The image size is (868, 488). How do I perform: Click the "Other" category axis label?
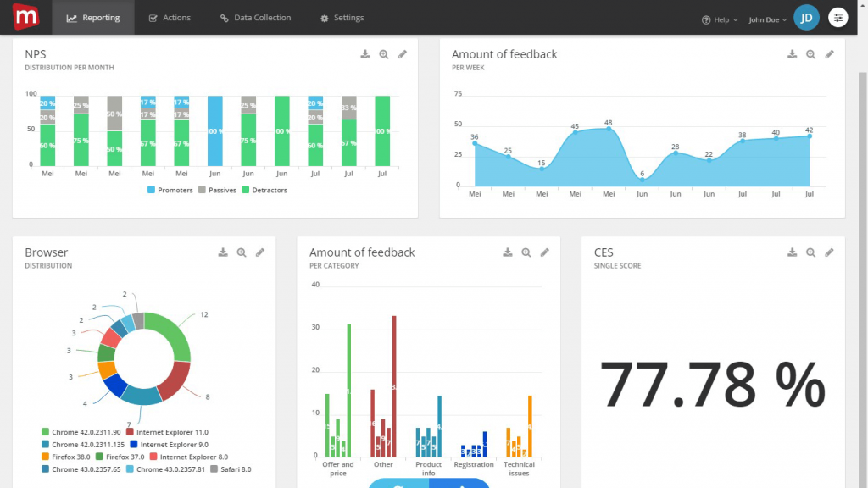[383, 464]
